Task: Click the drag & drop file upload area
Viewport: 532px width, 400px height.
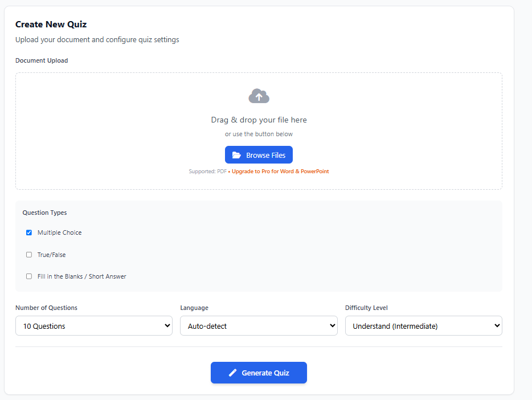Action: (x=259, y=131)
